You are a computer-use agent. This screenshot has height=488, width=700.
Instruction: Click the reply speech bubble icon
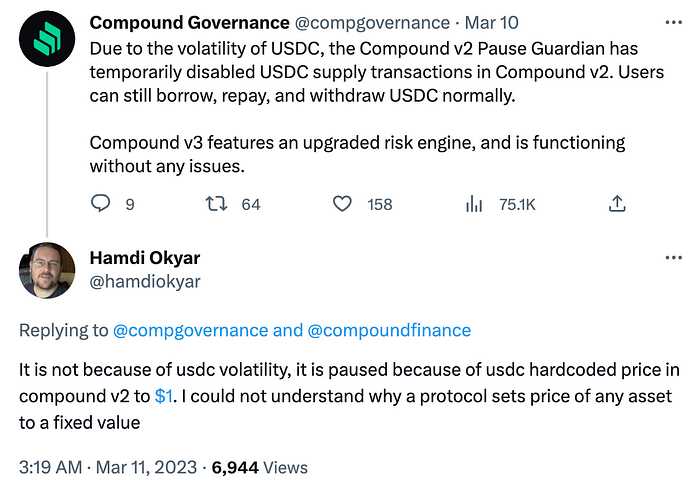coord(100,204)
